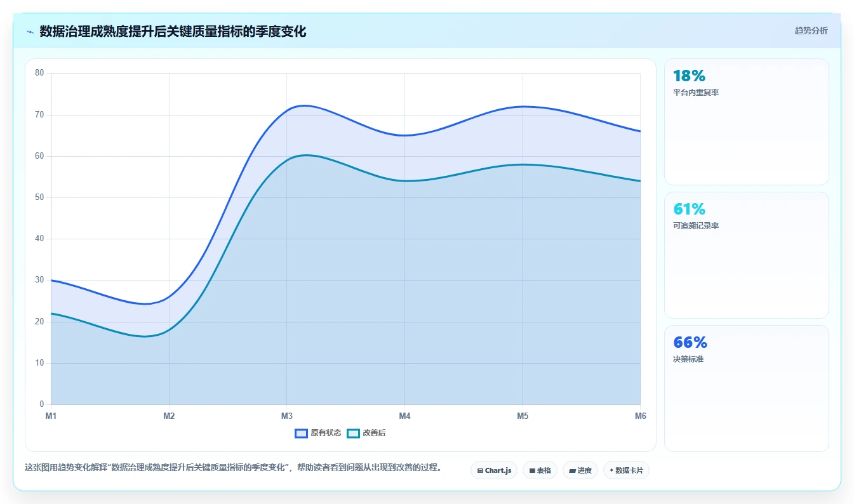The width and height of the screenshot is (854, 504).
Task: Click the 改善后 data point at M4
Action: point(404,181)
